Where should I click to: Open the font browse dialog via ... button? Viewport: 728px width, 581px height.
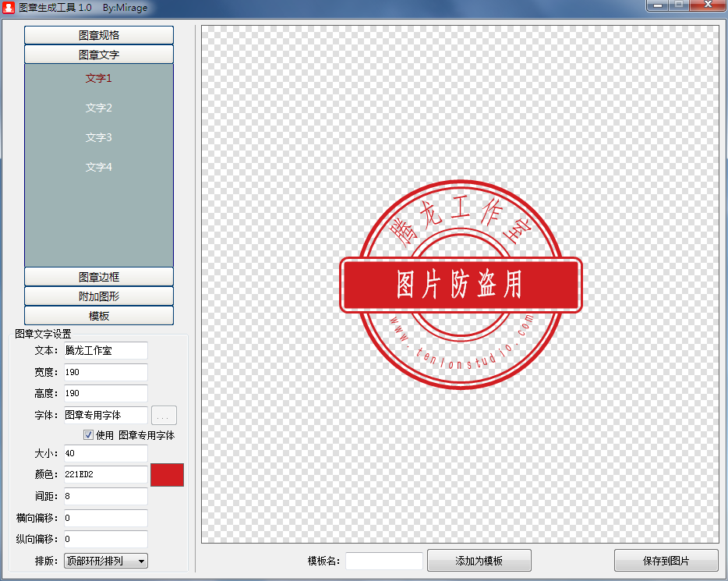pos(164,415)
